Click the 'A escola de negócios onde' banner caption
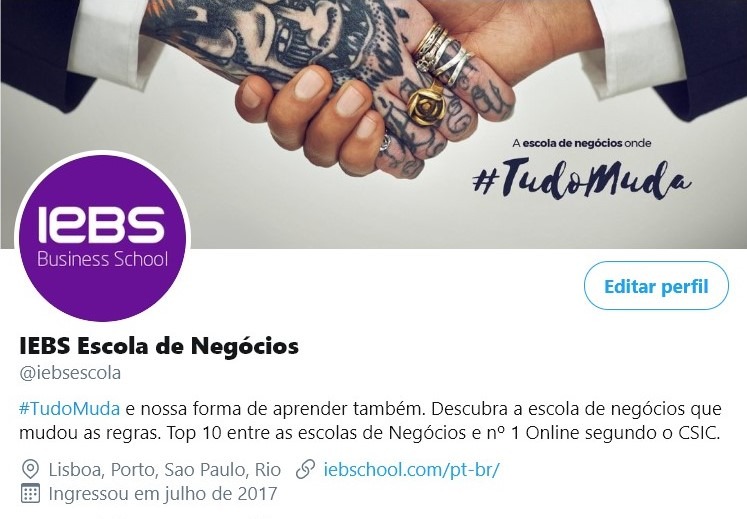The height and width of the screenshot is (519, 747). pos(582,143)
